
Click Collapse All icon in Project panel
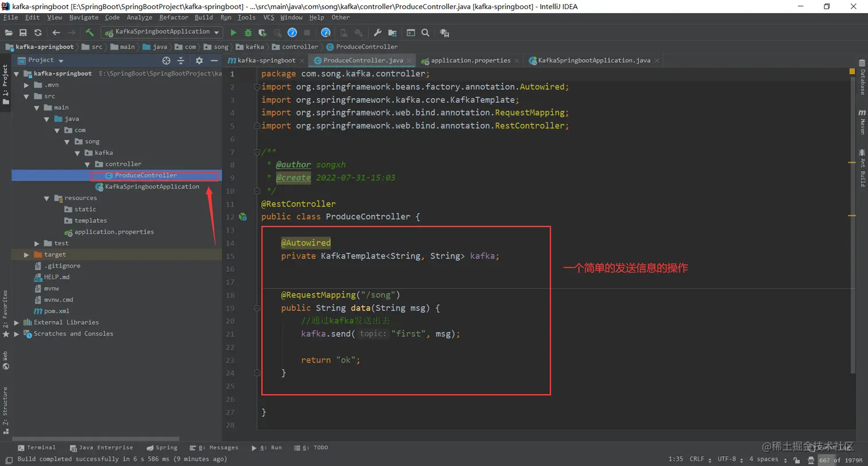click(x=181, y=60)
